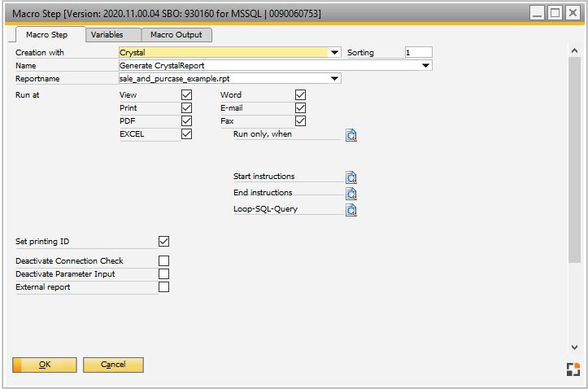This screenshot has width=588, height=389.
Task: Open the Run only, when editor icon
Action: (x=351, y=135)
